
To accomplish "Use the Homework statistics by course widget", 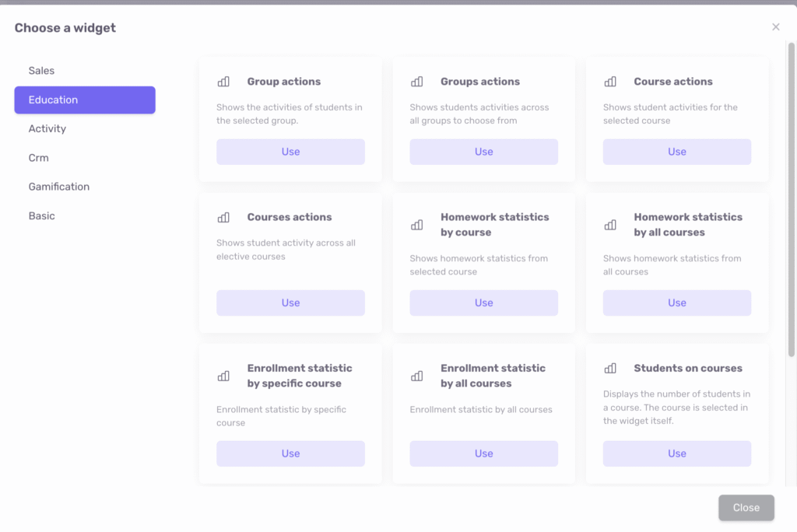I will coord(483,303).
